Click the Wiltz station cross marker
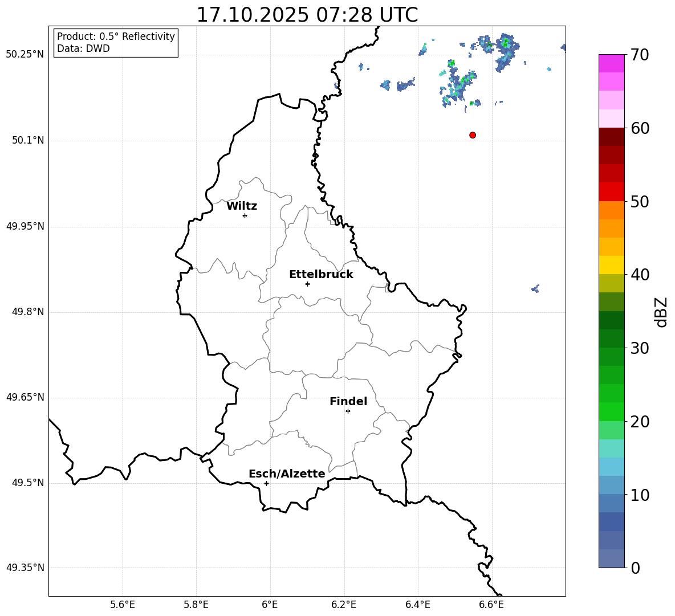675x616 pixels. (245, 215)
